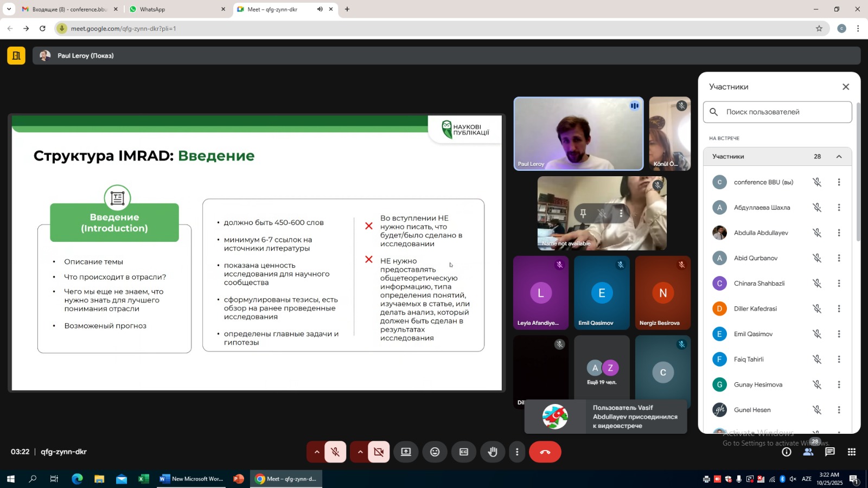
Task: Click the raise hand icon
Action: tap(493, 452)
